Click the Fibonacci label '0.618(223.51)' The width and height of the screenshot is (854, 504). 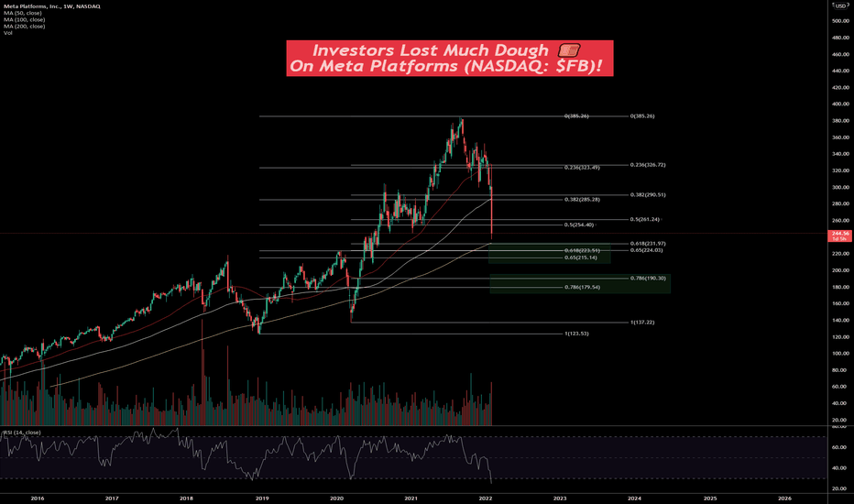[582, 251]
